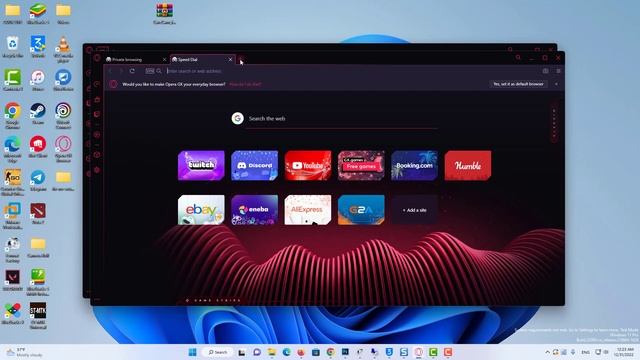Screen dimensions: 640x360
Task: Click the taskbar Search box
Action: (218, 352)
